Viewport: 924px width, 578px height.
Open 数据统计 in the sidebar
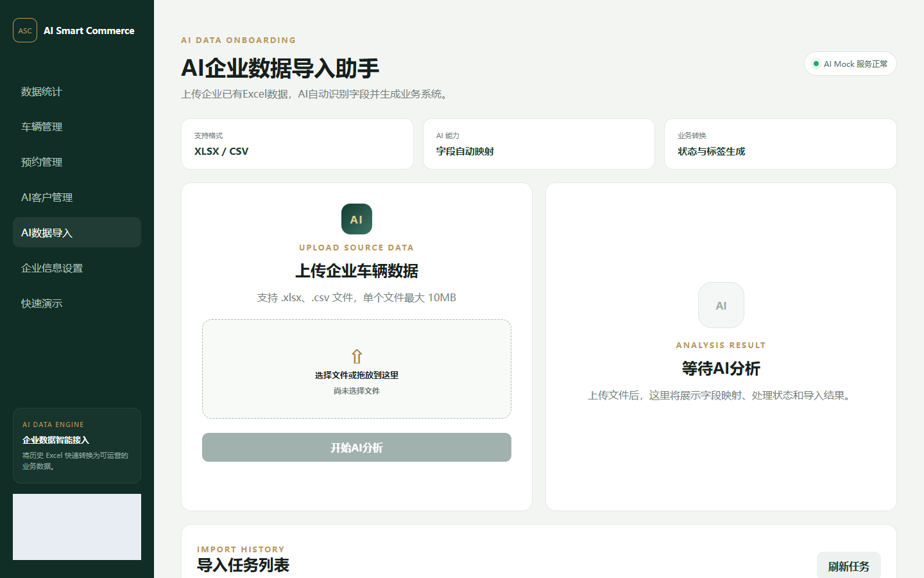[77, 91]
